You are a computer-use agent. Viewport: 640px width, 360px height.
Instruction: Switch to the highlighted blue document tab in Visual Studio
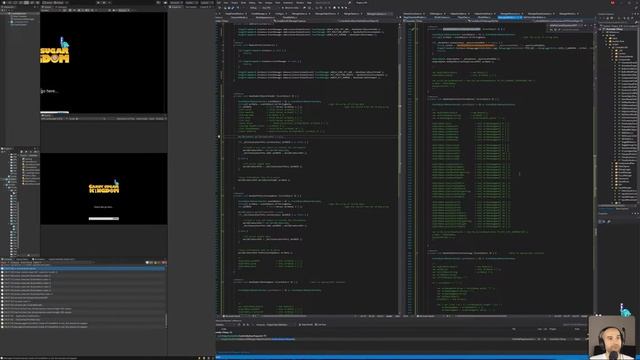click(509, 17)
